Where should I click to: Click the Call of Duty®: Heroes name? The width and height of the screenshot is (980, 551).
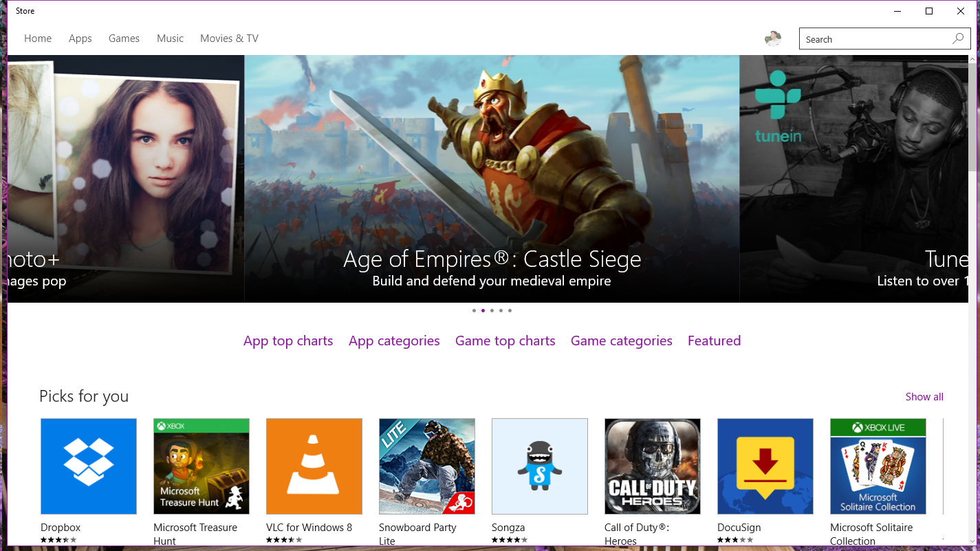[637, 534]
